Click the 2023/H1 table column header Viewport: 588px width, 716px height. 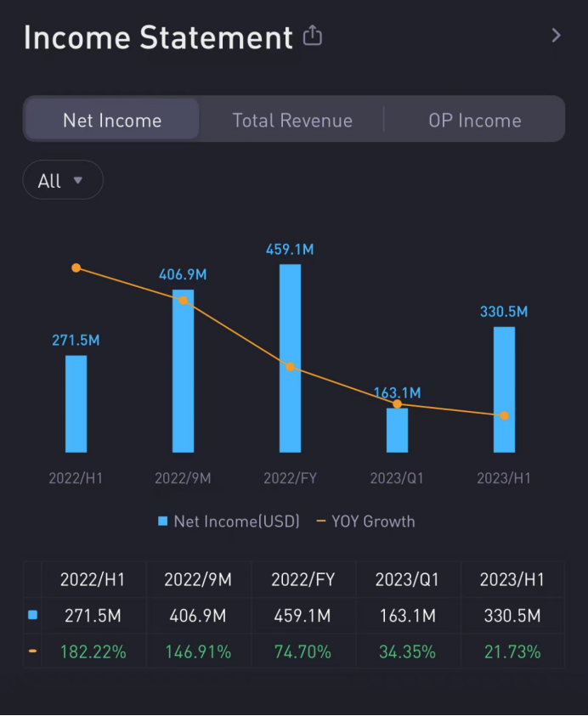(x=512, y=579)
